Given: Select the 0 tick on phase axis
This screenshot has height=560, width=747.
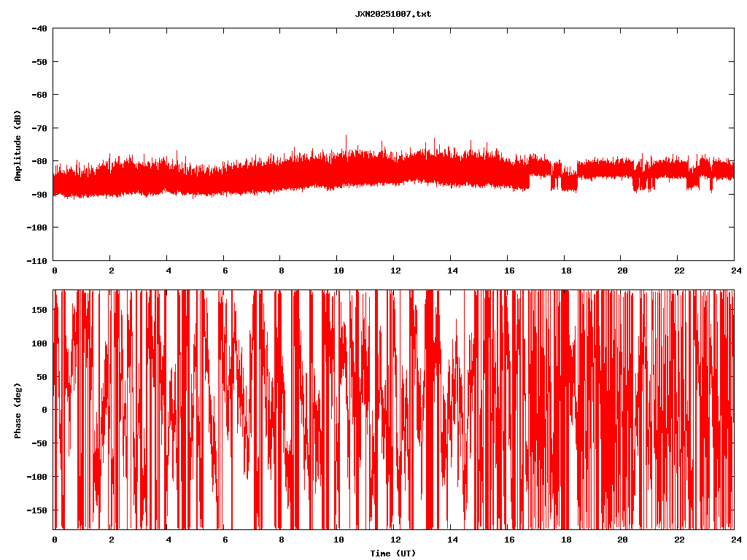Looking at the screenshot, I should tap(45, 410).
